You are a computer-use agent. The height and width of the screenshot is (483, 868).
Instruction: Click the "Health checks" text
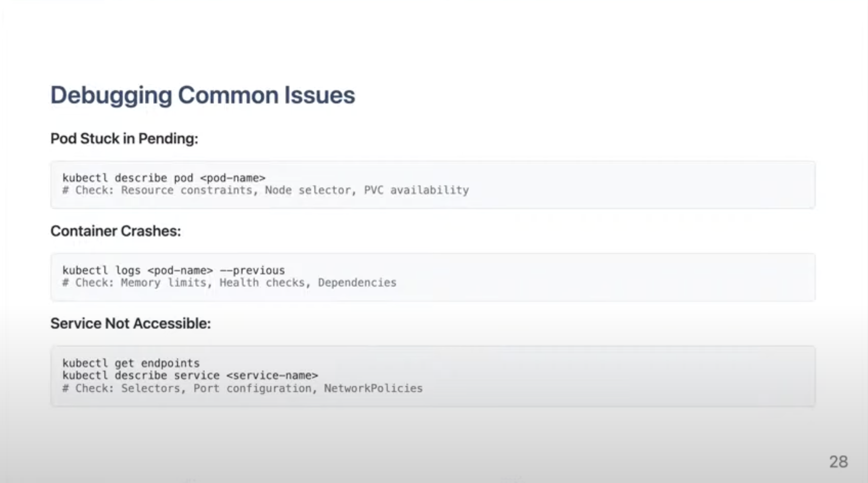(x=262, y=283)
